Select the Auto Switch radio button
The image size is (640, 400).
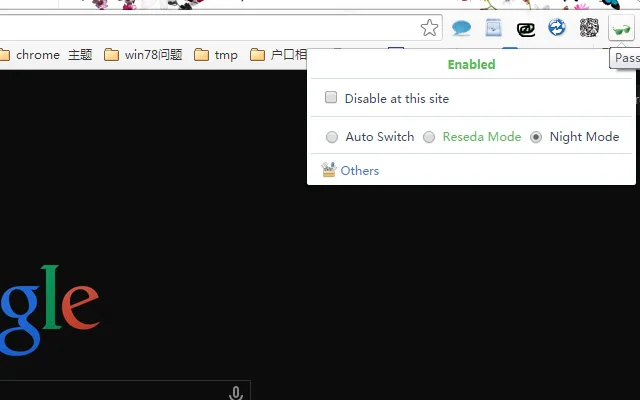click(x=332, y=137)
